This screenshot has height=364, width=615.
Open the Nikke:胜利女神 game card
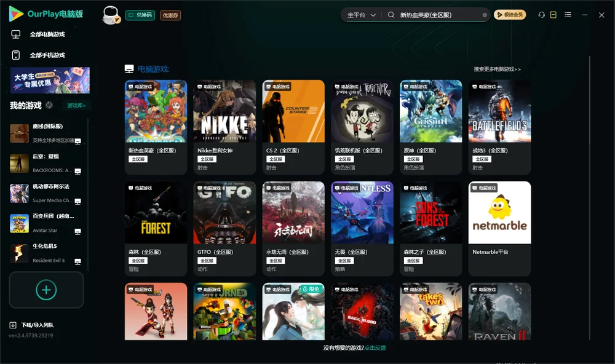[x=224, y=127]
